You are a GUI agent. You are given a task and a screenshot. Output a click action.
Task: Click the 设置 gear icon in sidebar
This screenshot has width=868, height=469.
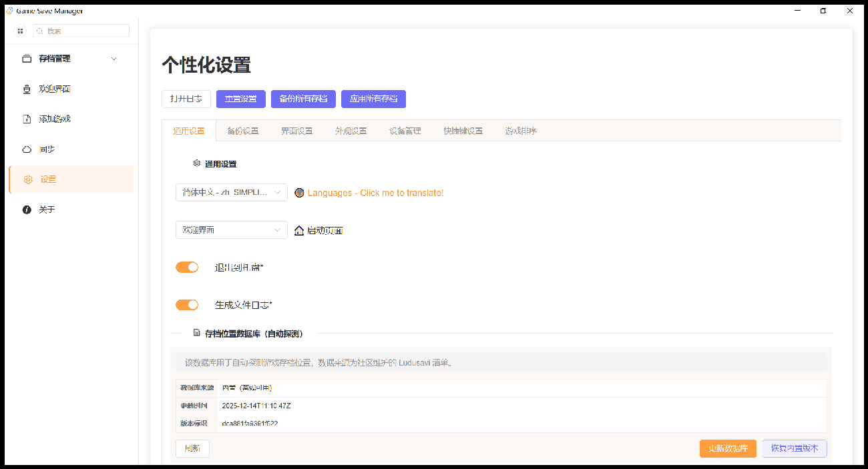click(x=28, y=179)
